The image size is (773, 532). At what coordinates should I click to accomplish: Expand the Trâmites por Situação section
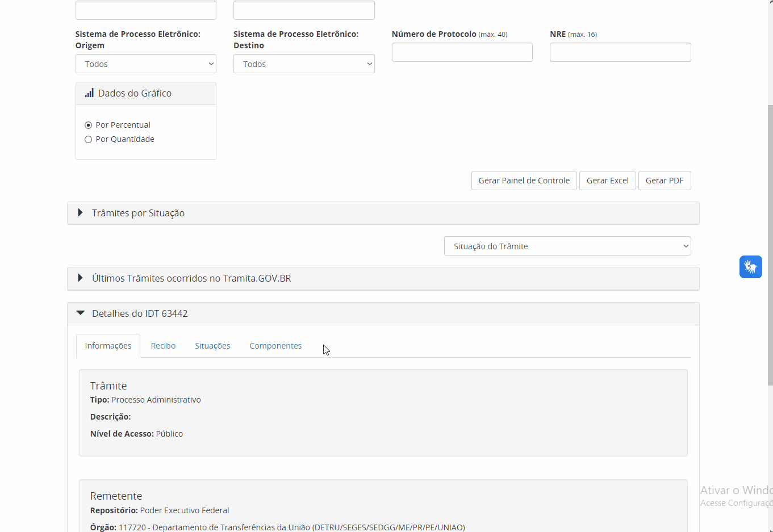point(383,213)
